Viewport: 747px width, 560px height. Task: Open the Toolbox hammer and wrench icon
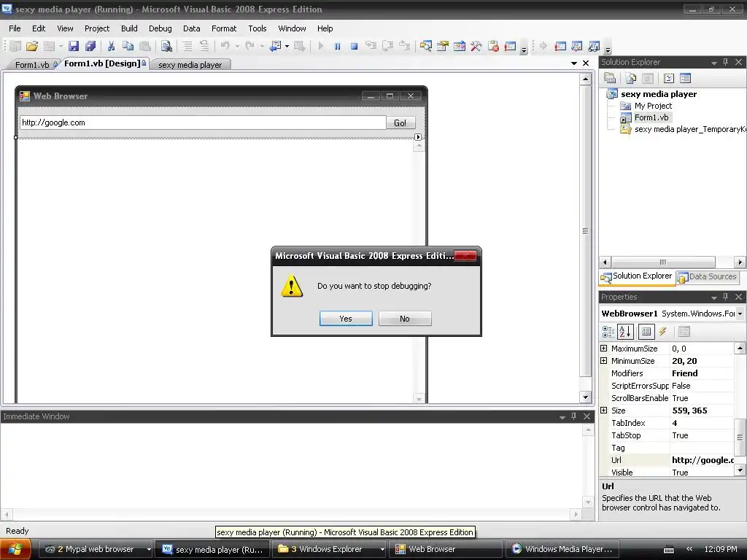click(476, 46)
